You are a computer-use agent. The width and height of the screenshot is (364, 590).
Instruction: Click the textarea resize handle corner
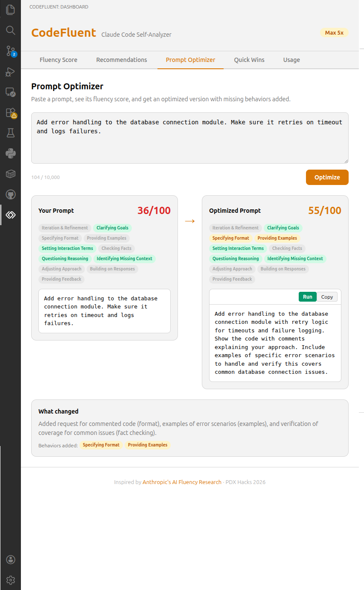click(346, 161)
